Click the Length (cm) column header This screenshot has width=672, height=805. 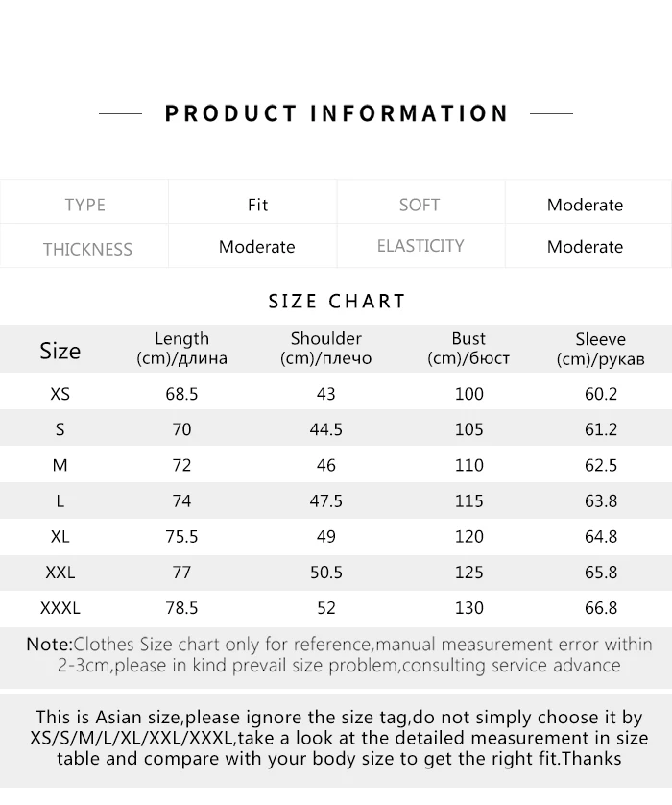pos(181,348)
